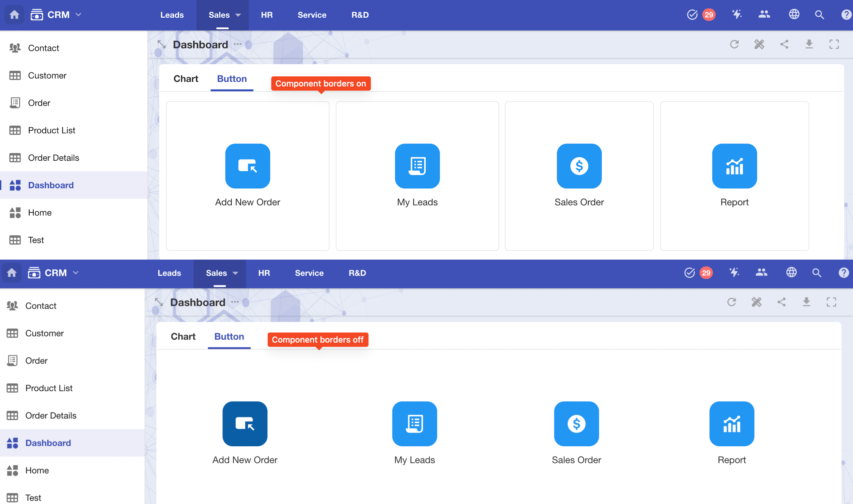This screenshot has width=853, height=504.
Task: Open the Dashboard title more-options ellipsis in upper view
Action: [x=238, y=44]
